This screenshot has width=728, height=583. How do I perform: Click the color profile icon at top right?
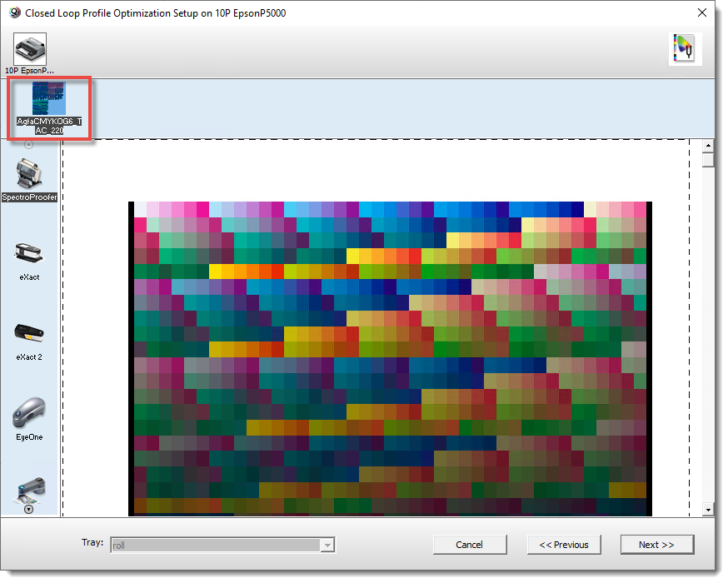coord(685,49)
